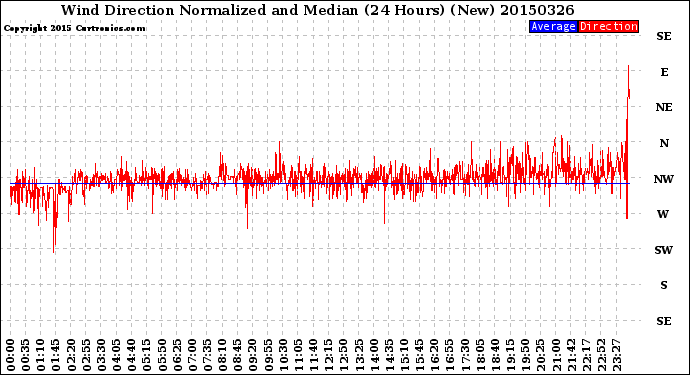Viewport: 690px width, 375px height.
Task: Select the 15:45 time label
Action: point(420,355)
